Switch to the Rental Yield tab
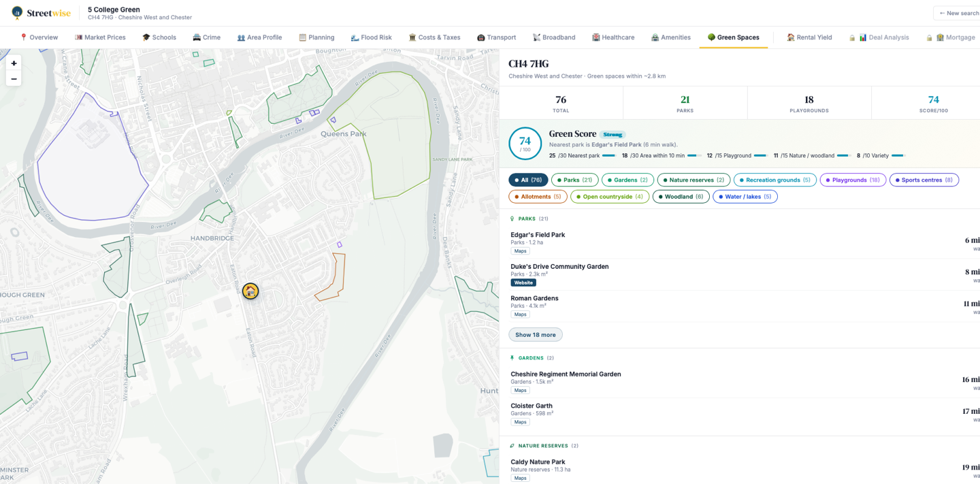This screenshot has width=980, height=484. coord(809,37)
